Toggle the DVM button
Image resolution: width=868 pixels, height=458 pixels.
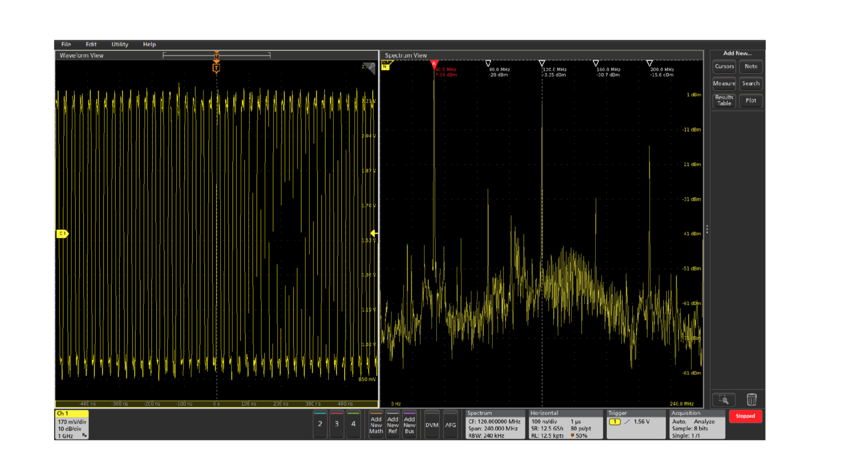(x=432, y=425)
